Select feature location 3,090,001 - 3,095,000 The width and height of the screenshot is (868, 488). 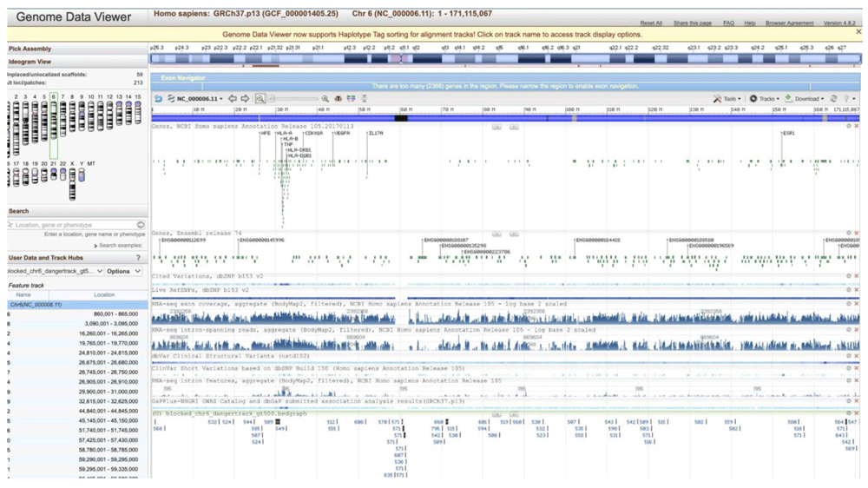111,324
